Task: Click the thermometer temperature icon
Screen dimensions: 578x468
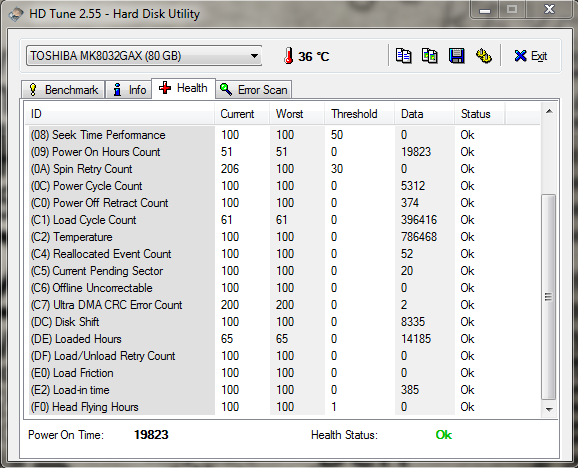Action: click(289, 56)
